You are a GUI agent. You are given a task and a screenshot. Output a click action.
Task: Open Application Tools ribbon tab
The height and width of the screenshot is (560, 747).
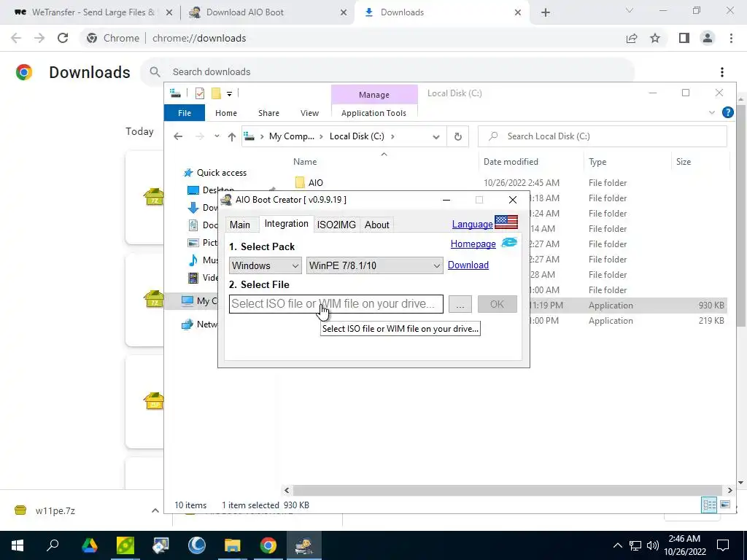point(374,113)
